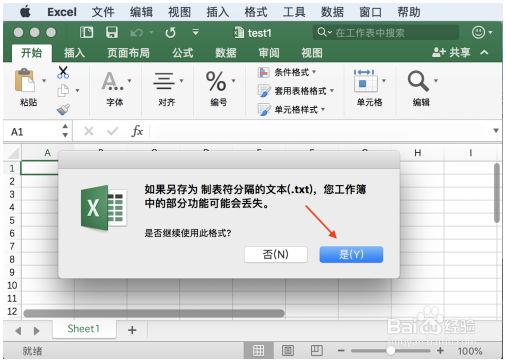Confirm with the 是(Y) button
This screenshot has width=506, height=362.
tap(351, 255)
